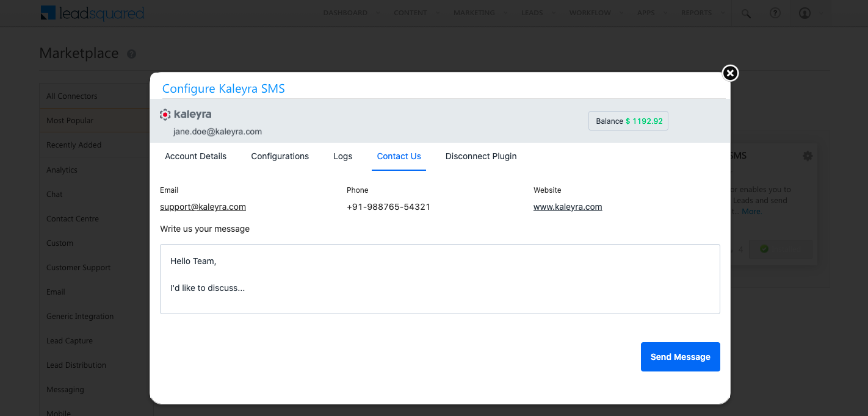
Task: Open the www.kaleyra.com website link
Action: pyautogui.click(x=568, y=207)
